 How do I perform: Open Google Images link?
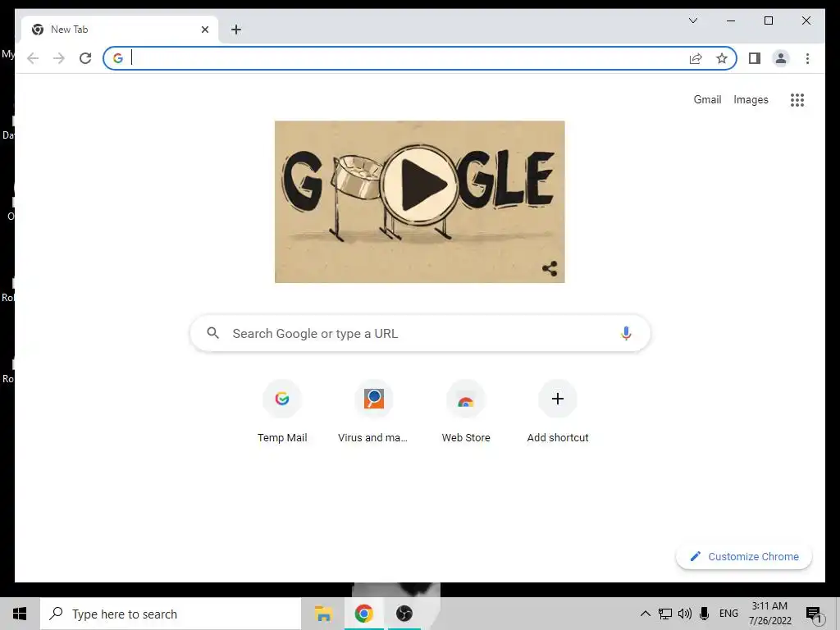(x=751, y=99)
